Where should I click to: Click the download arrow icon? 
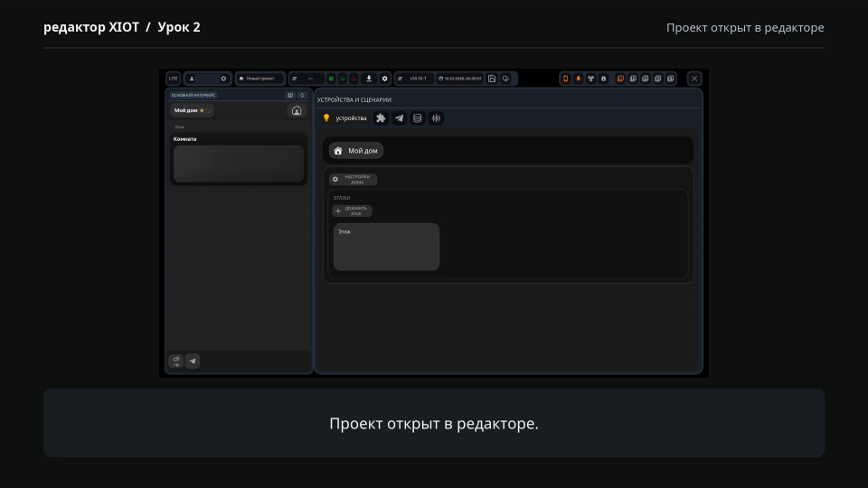369,79
